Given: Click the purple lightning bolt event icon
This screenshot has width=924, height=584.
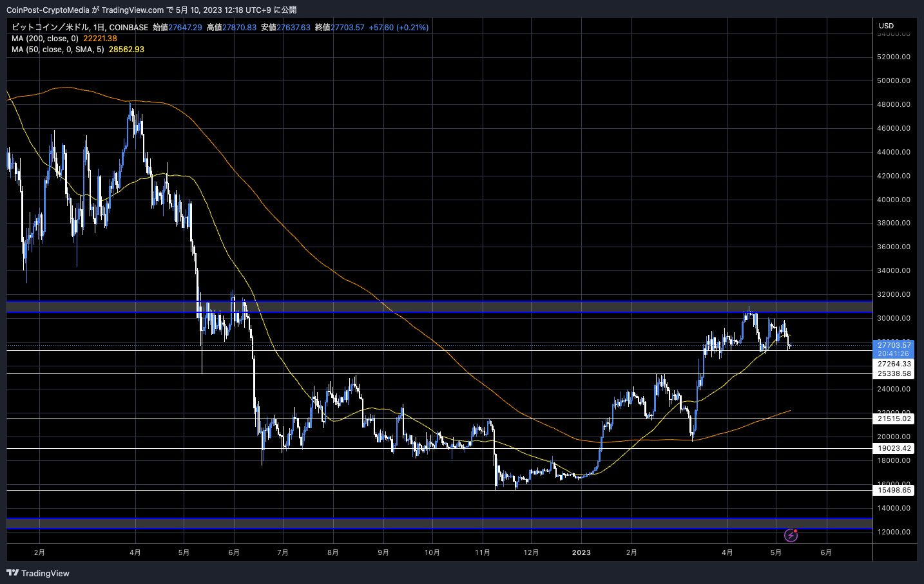Looking at the screenshot, I should coord(791,535).
